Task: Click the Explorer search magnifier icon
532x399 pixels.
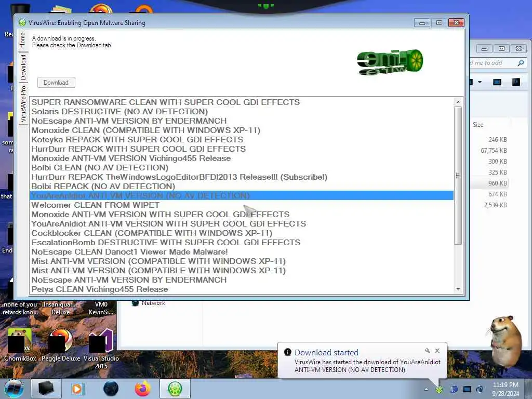Action: pos(521,63)
